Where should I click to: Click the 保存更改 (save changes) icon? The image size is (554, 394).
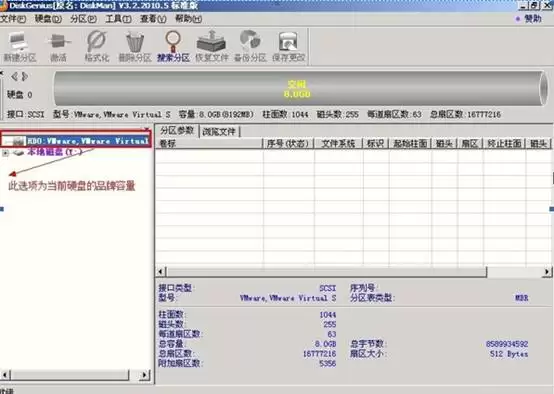pyautogui.click(x=289, y=47)
